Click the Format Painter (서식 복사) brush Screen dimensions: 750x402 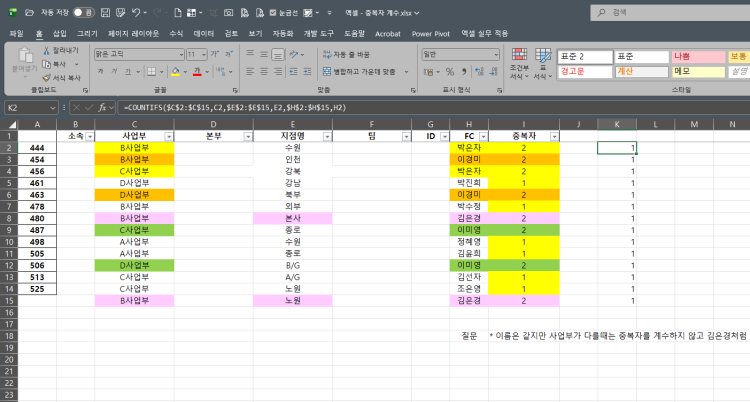(x=45, y=77)
